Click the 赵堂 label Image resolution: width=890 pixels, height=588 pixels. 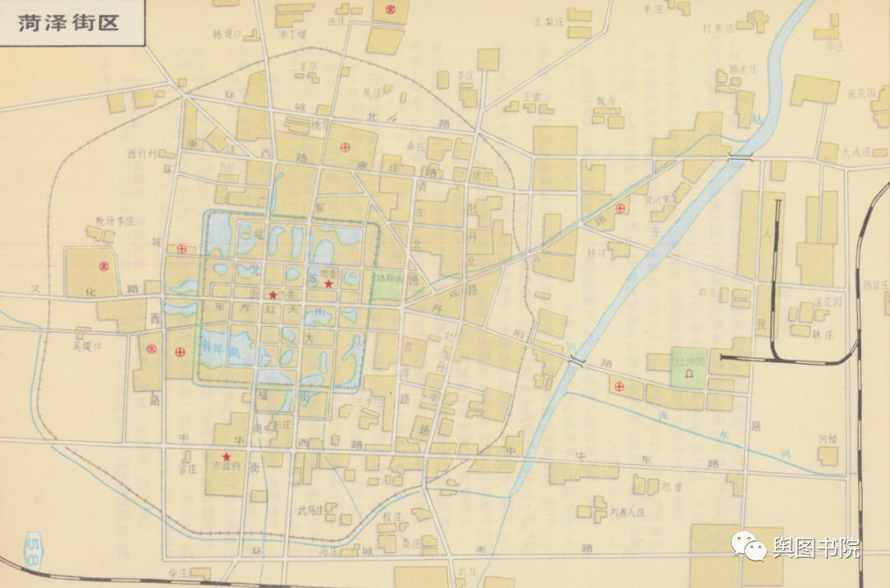[672, 487]
